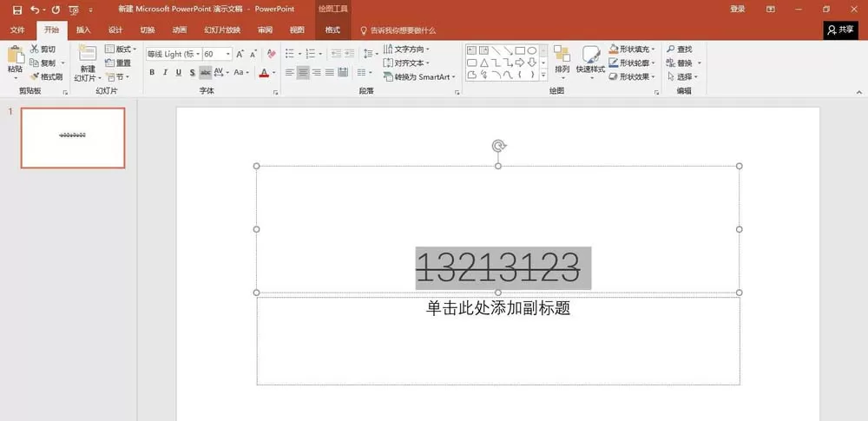Switch to the Transitions (切换) tab
Screen dimensions: 868x421
tap(148, 30)
